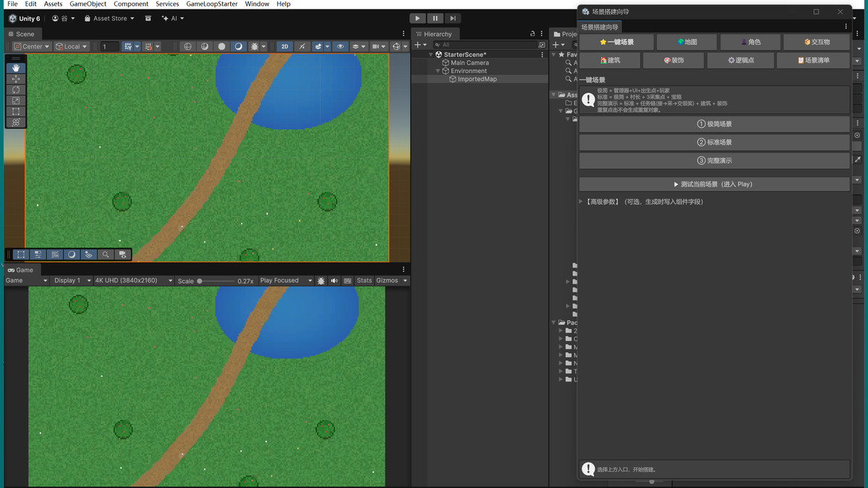868x488 pixels.
Task: Switch to the 地图 tab in wizard
Action: click(x=686, y=42)
